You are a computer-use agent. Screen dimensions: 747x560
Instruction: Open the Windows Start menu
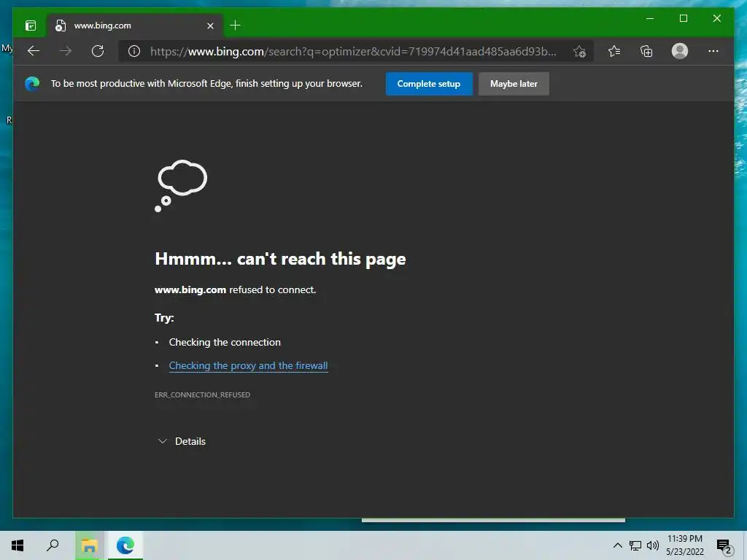18,545
